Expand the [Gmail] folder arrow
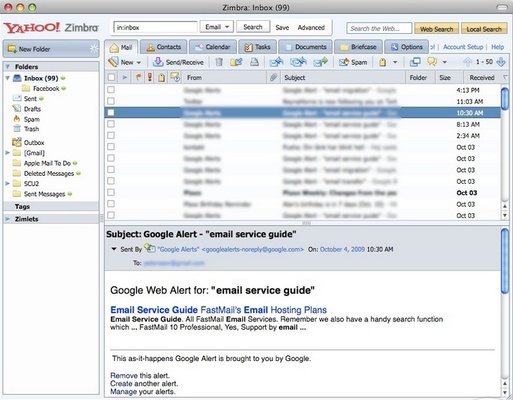The width and height of the screenshot is (513, 400). 8,153
